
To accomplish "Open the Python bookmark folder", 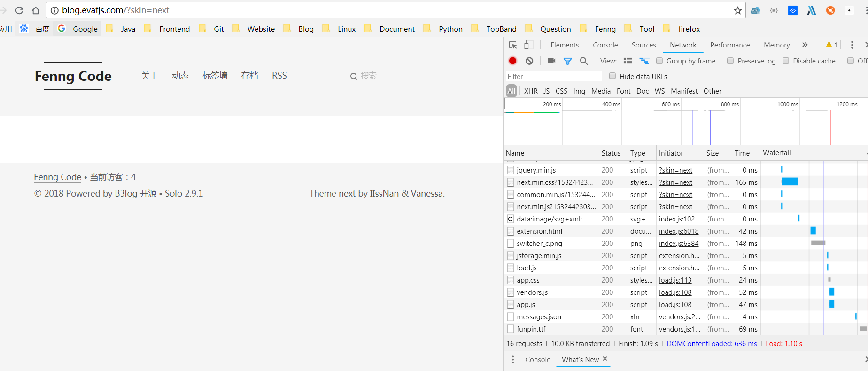I will point(443,29).
